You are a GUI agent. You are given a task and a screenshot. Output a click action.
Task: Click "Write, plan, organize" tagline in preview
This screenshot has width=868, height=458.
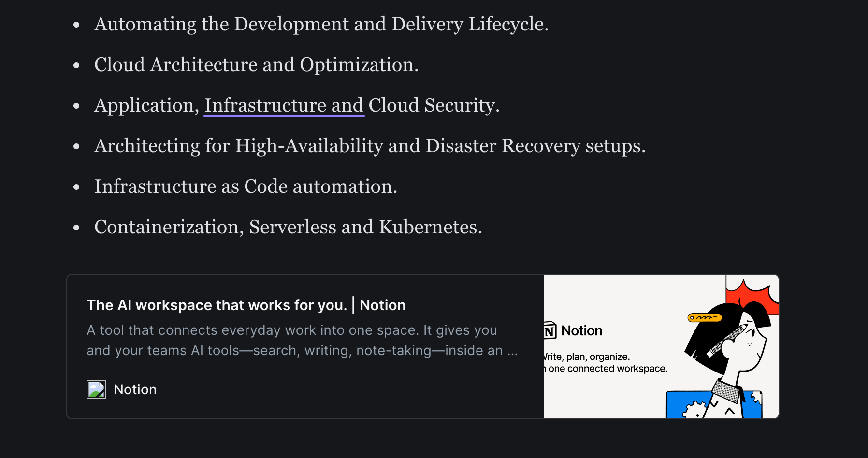(x=587, y=357)
